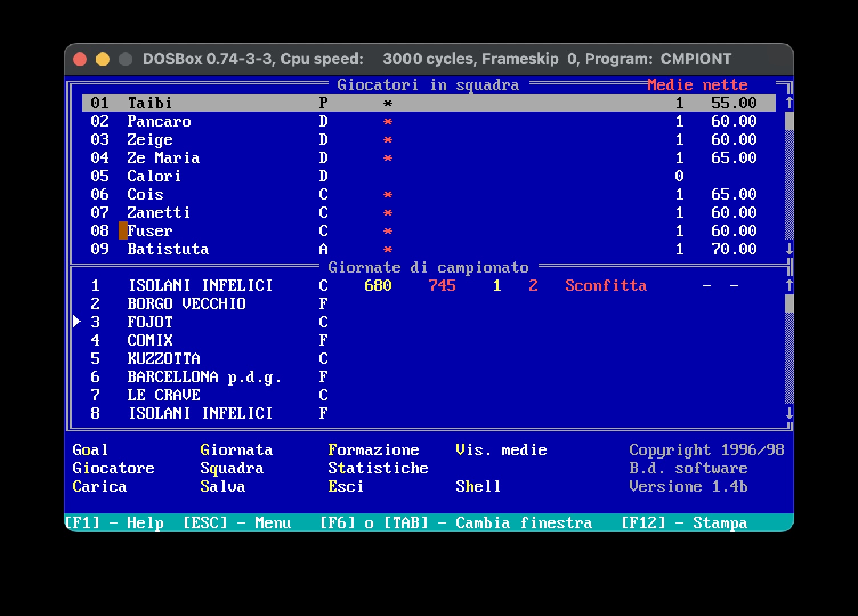Click Esci to exit the program
This screenshot has width=858, height=616.
pyautogui.click(x=346, y=487)
